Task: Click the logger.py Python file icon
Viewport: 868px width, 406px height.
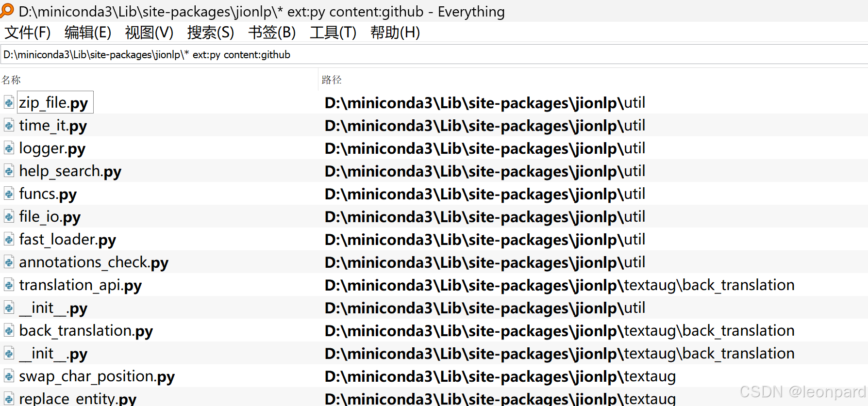Action: click(x=9, y=148)
